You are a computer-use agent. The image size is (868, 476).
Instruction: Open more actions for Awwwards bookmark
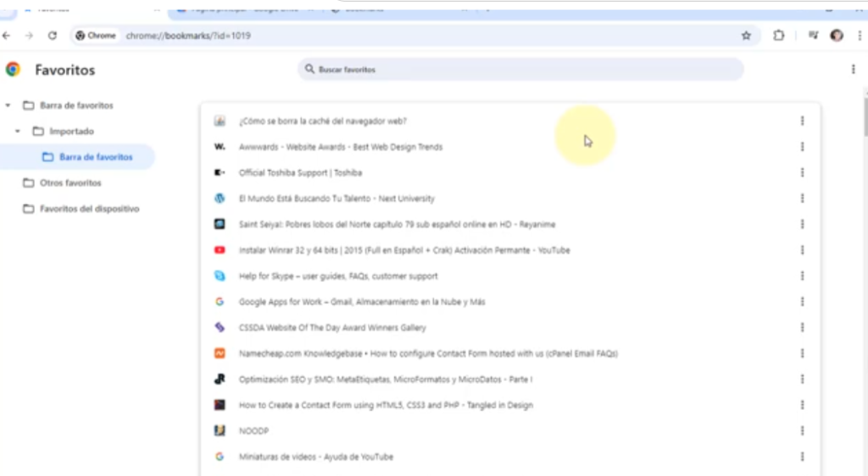tap(802, 147)
